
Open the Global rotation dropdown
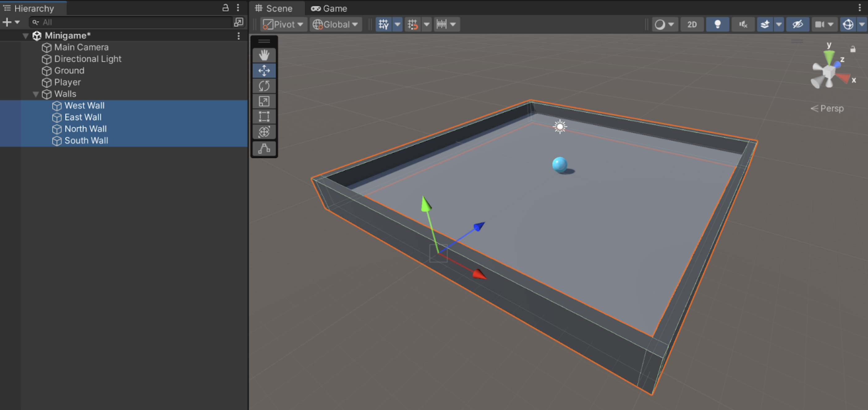coord(335,24)
